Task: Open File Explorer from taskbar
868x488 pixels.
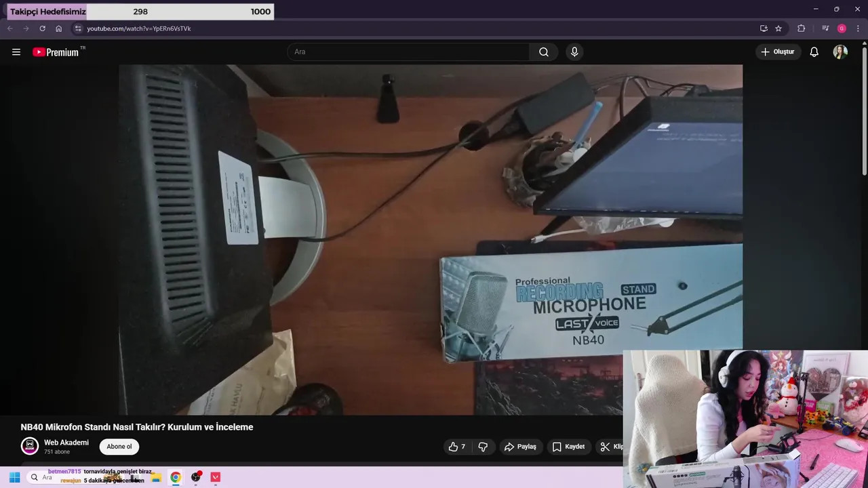Action: point(156,477)
